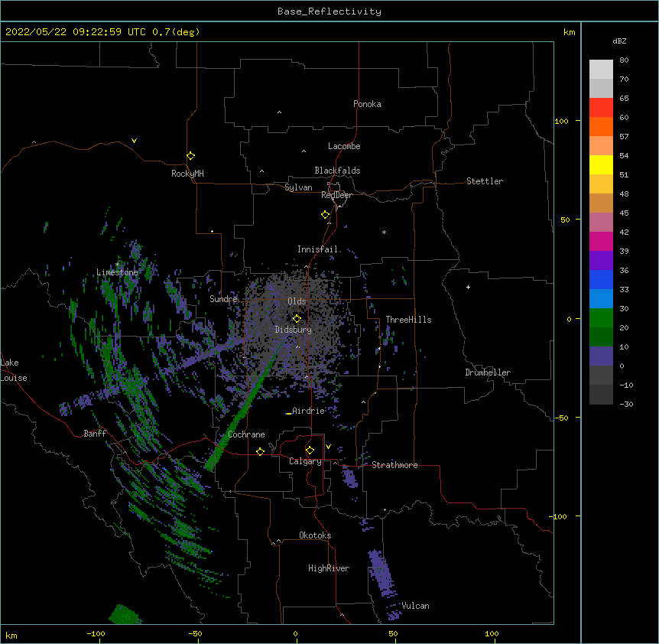Click the Vulcan town label
This screenshot has height=644, width=659.
click(415, 606)
